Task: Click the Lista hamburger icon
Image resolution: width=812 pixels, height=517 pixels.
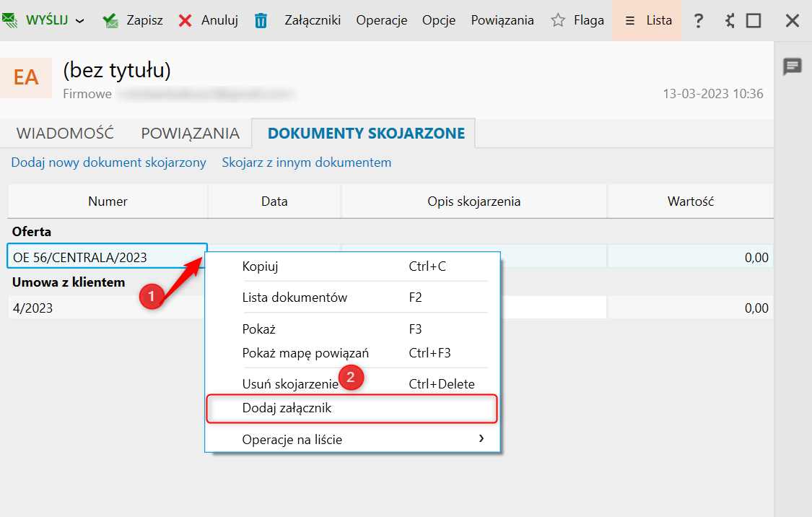Action: coord(629,21)
